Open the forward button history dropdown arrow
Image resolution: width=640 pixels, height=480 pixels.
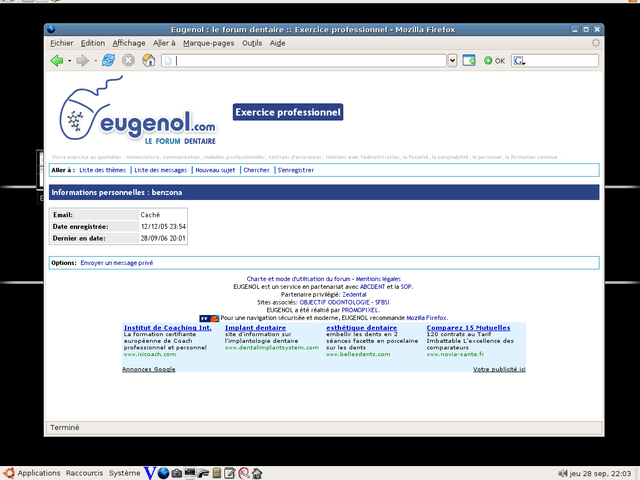click(x=96, y=61)
